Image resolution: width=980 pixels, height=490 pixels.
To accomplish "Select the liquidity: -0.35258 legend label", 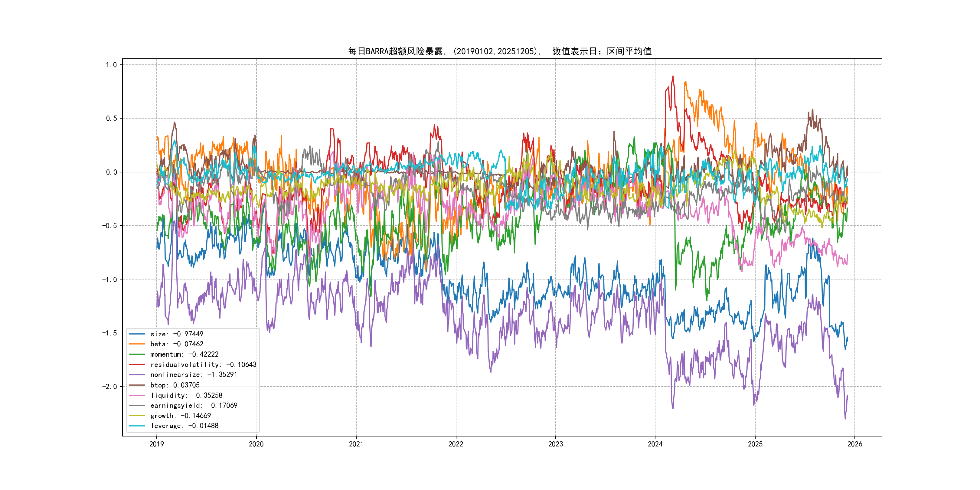I will [186, 395].
